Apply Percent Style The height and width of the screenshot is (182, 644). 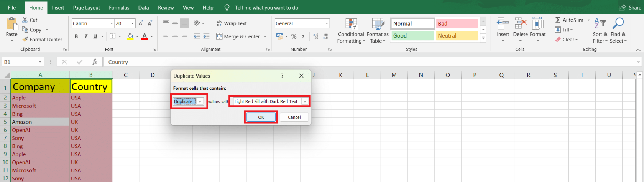[294, 36]
